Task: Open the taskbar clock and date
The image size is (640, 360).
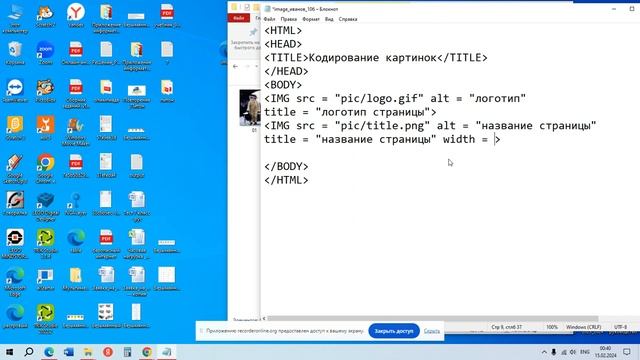Action: point(606,352)
